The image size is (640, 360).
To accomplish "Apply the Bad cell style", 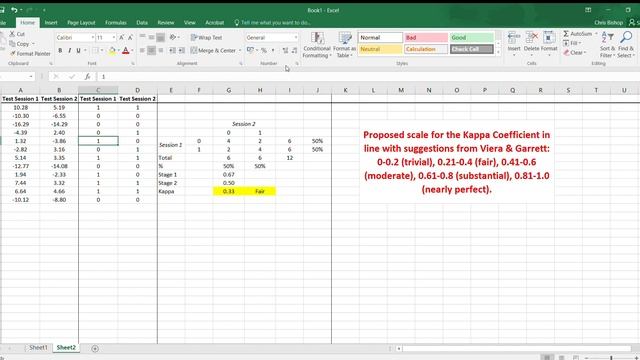I will (426, 38).
